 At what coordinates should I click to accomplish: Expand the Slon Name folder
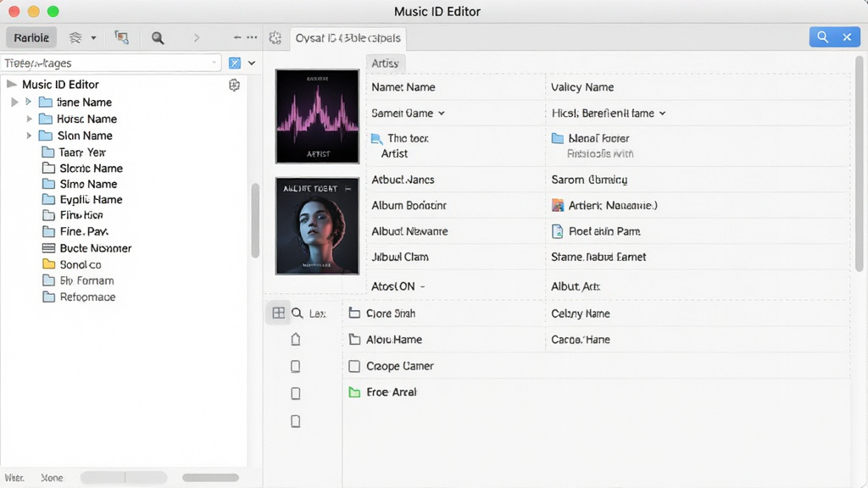tap(29, 135)
